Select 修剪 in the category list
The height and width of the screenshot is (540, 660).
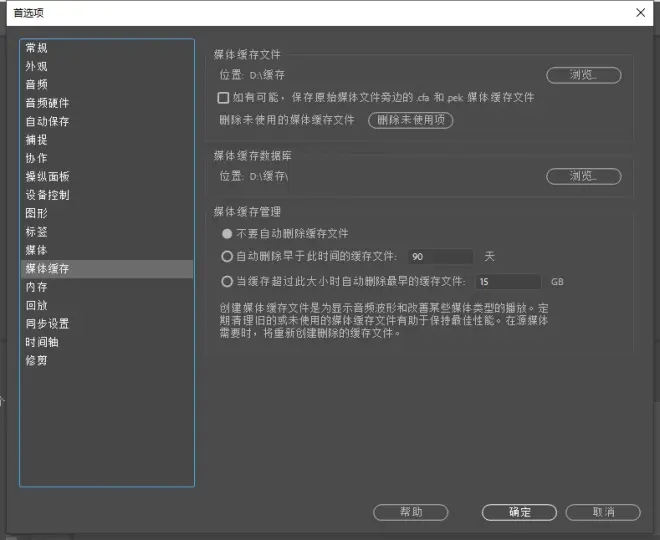[x=107, y=361]
